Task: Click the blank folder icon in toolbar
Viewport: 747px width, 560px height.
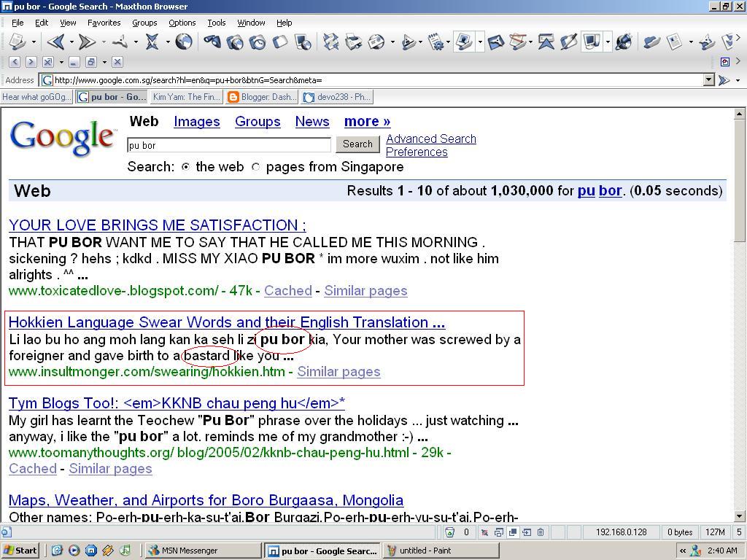Action: pos(280,42)
